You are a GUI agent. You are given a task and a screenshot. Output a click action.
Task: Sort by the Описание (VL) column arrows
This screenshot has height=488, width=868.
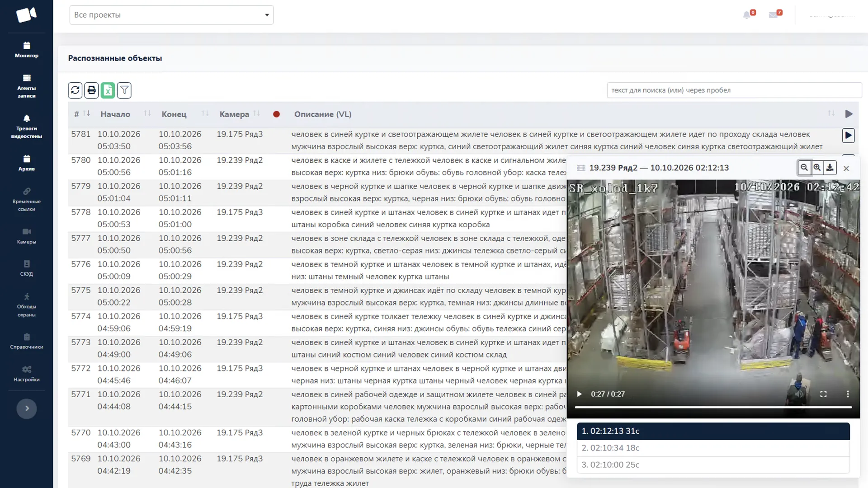click(831, 113)
